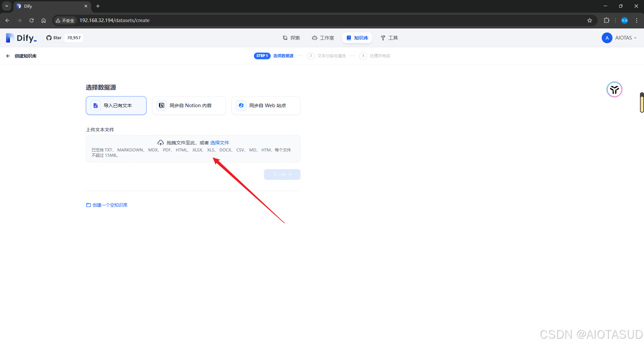Click the 选择文件 upload link
Image resolution: width=644 pixels, height=345 pixels.
click(220, 142)
